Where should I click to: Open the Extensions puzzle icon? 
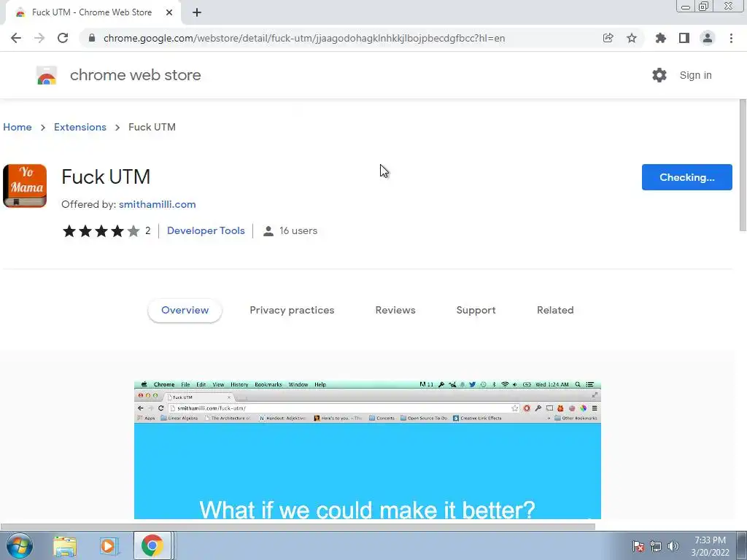[x=660, y=38]
